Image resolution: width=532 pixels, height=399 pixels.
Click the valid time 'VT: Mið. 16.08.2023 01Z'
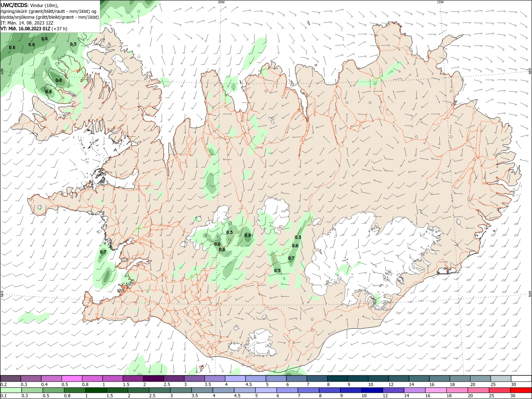[x=26, y=29]
